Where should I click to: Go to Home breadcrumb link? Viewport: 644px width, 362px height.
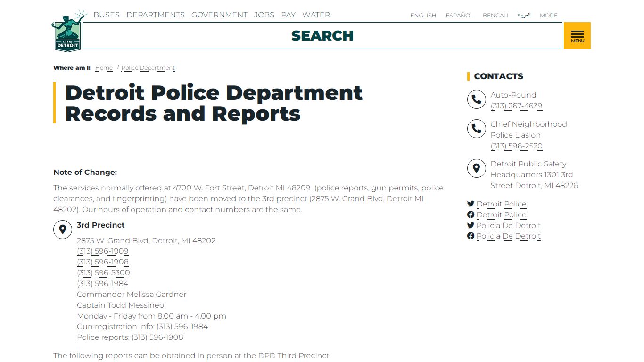click(104, 68)
